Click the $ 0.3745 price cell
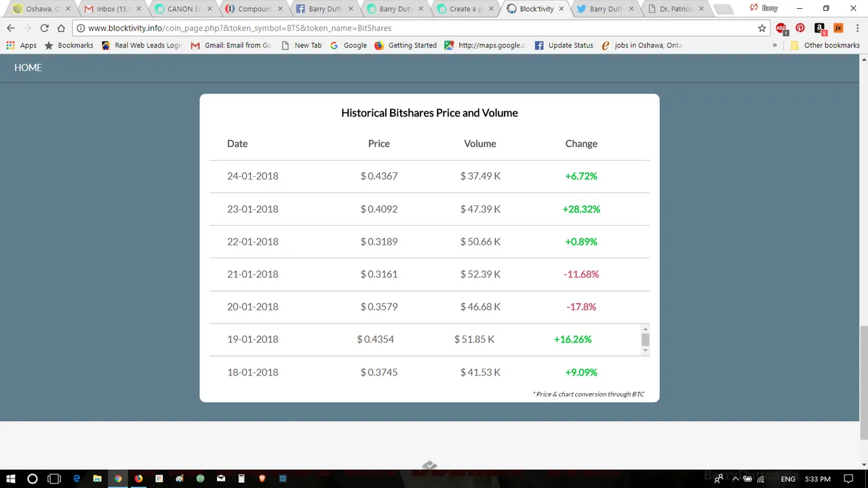 pyautogui.click(x=379, y=372)
